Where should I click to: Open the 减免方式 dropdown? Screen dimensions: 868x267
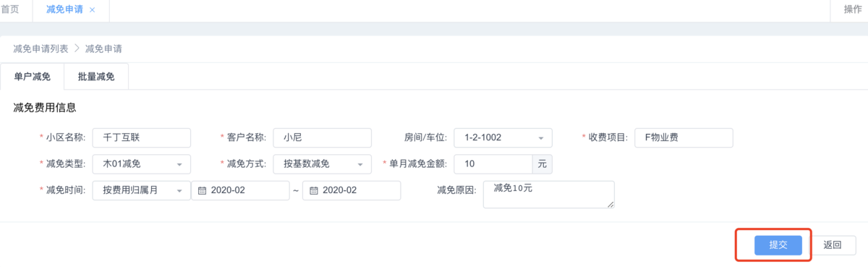pos(359,164)
